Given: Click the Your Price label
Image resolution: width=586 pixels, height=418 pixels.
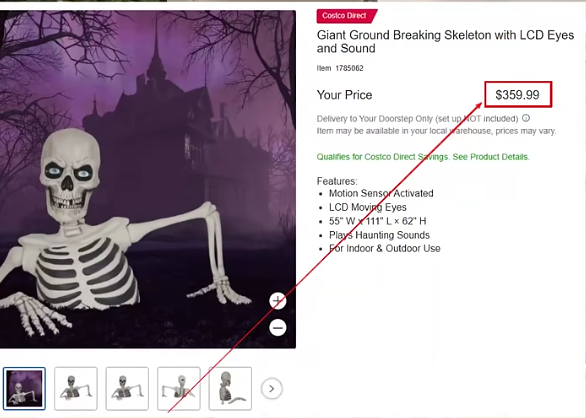Looking at the screenshot, I should coord(344,95).
